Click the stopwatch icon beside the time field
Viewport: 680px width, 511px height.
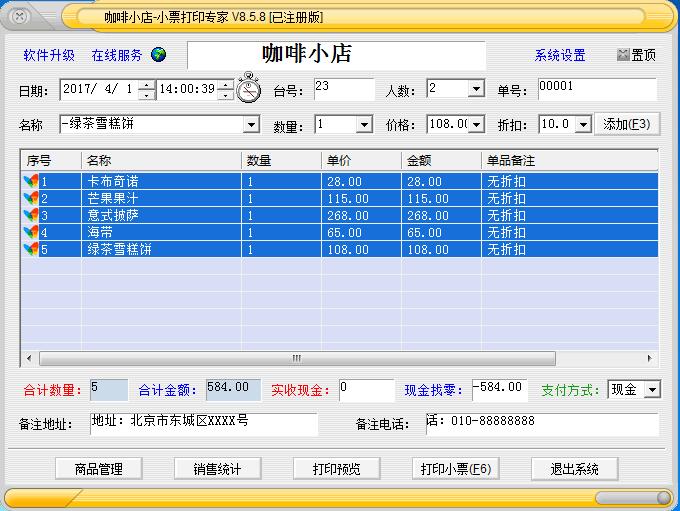click(248, 89)
